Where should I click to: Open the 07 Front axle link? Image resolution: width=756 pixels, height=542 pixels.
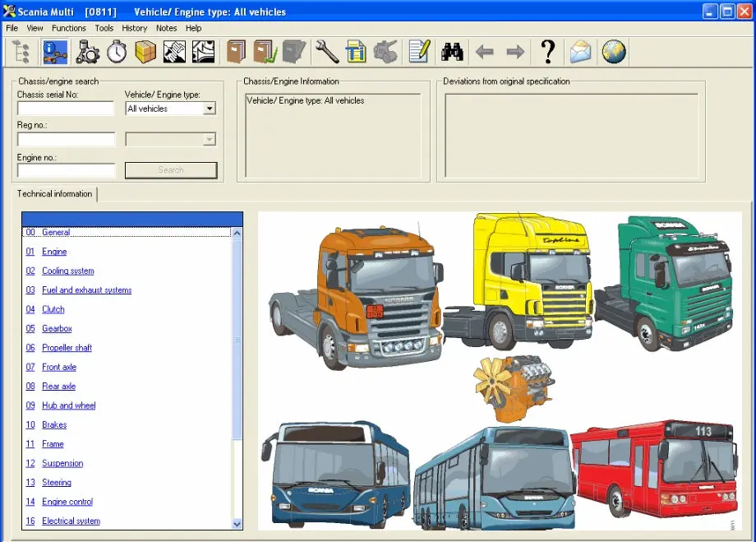coord(51,368)
